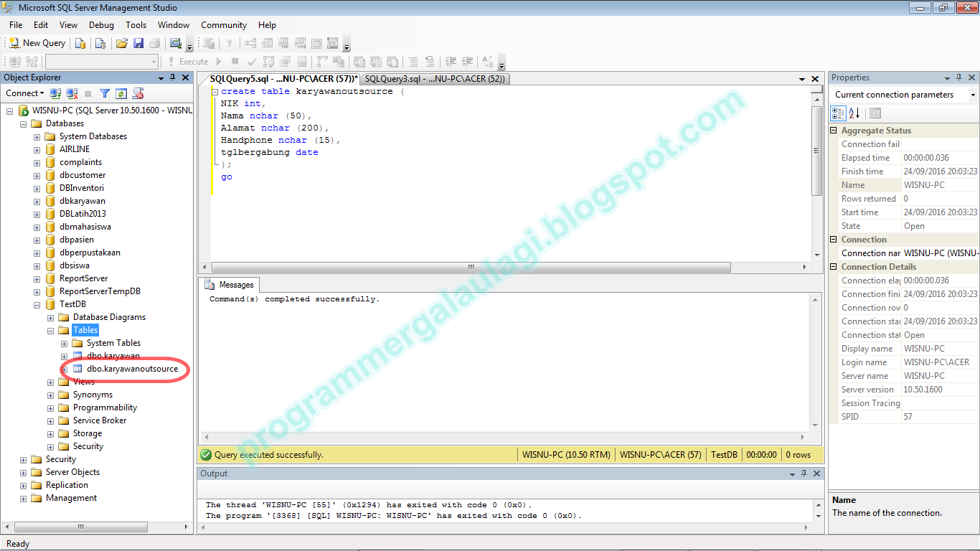Viewport: 980px width, 551px height.
Task: Open the Connect dropdown in Object Explorer
Action: pyautogui.click(x=24, y=93)
